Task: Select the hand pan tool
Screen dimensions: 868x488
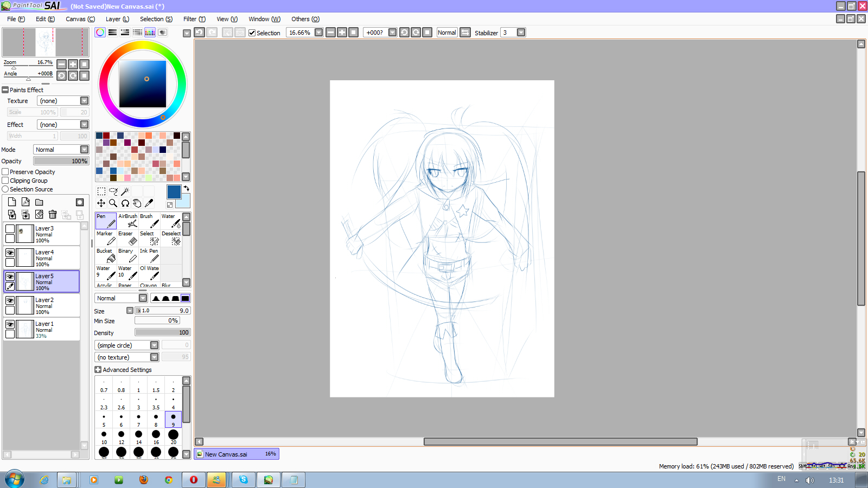Action: (137, 203)
